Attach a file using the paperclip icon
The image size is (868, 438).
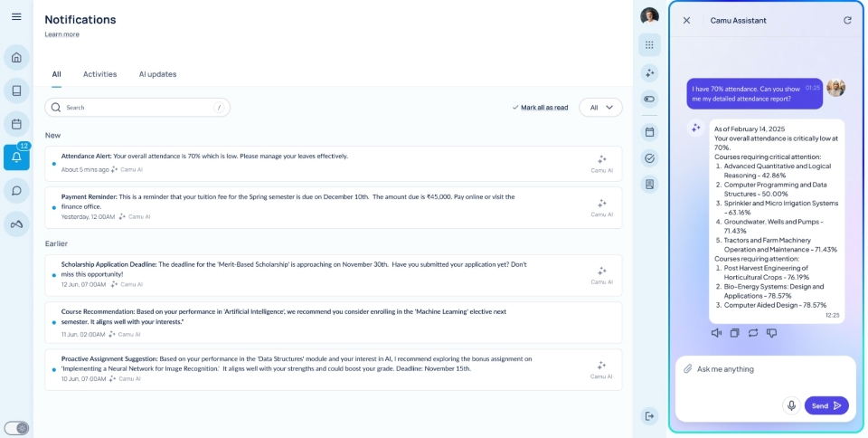coord(687,368)
